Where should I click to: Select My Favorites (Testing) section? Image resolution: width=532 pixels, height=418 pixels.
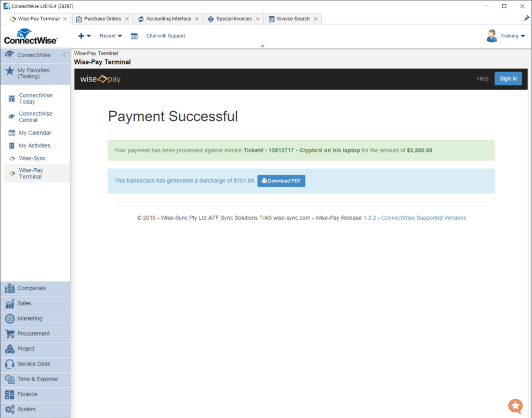35,73
